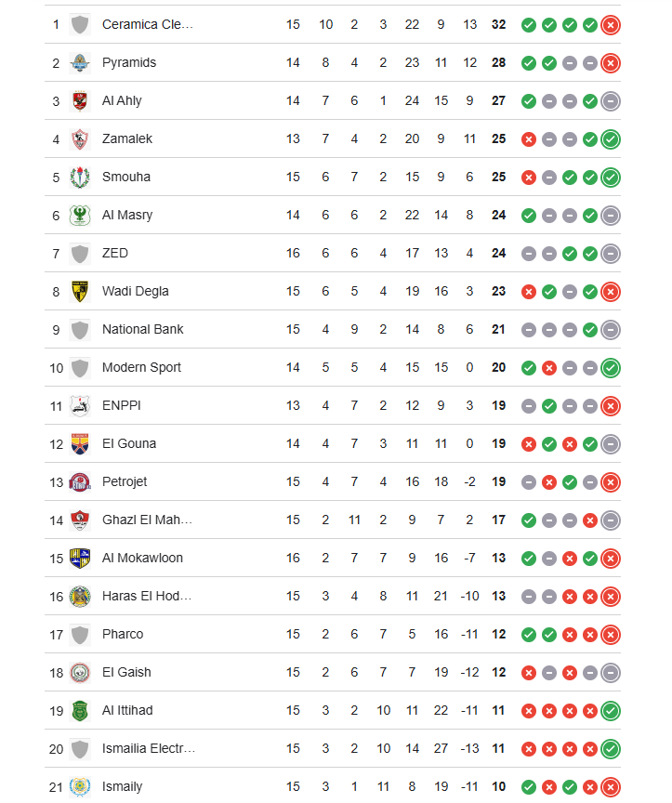Click Modern Sport's only red loss icon

pyautogui.click(x=549, y=368)
